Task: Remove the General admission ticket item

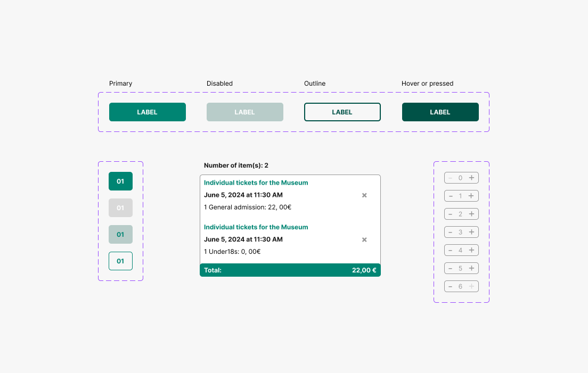Action: point(364,195)
